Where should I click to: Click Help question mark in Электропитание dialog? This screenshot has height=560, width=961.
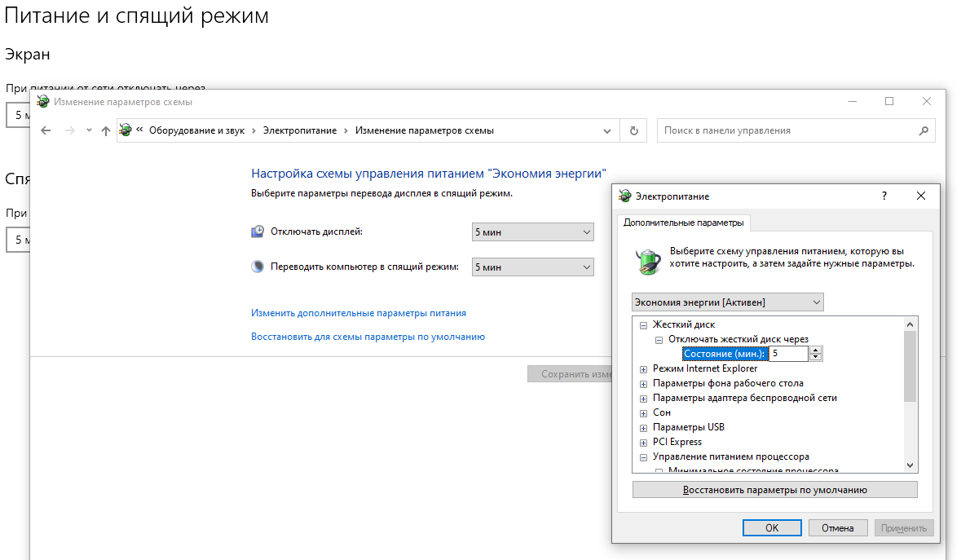884,196
